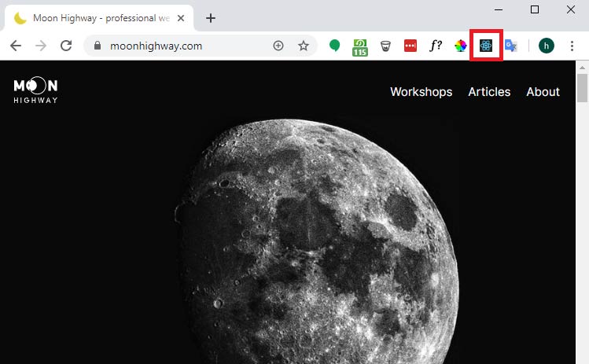View site info via padlock icon

[98, 46]
